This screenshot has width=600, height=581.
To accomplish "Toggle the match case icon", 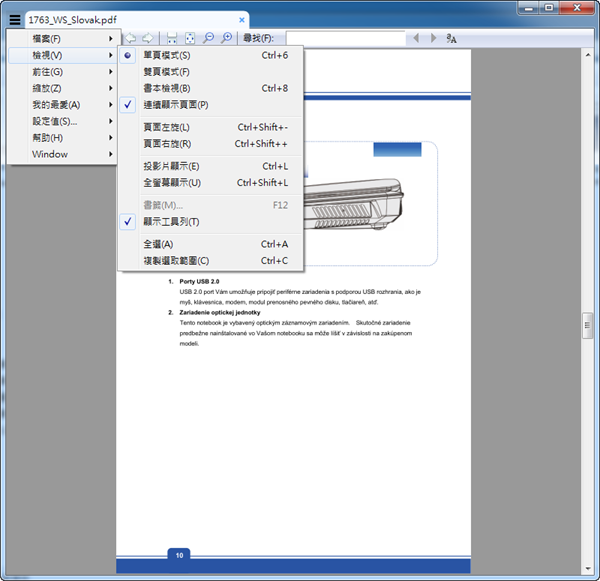I will click(451, 38).
